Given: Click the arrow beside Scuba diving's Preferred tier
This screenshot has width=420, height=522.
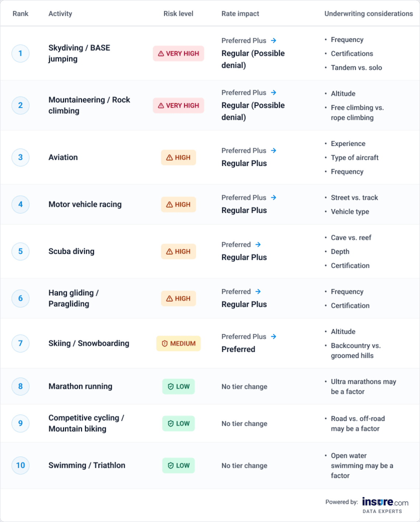Looking at the screenshot, I should click(258, 244).
